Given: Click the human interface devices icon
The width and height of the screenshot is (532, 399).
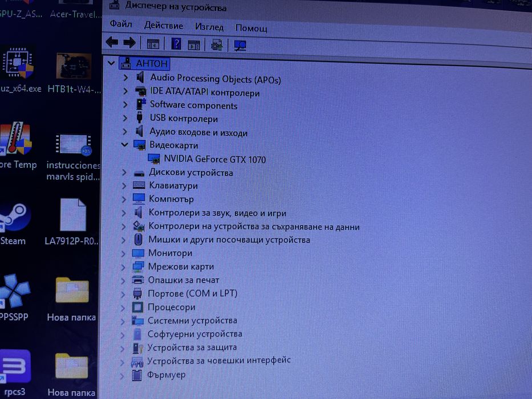Looking at the screenshot, I should [x=137, y=361].
